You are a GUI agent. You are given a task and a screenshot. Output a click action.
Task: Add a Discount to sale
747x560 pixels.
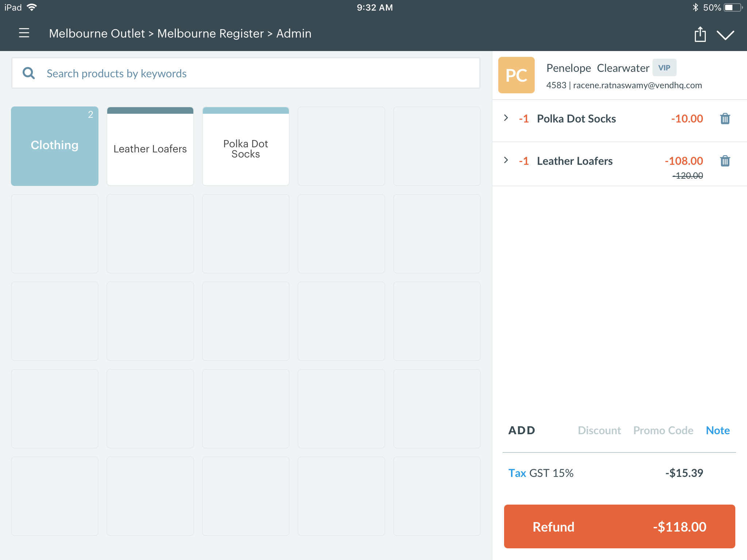[x=599, y=430]
